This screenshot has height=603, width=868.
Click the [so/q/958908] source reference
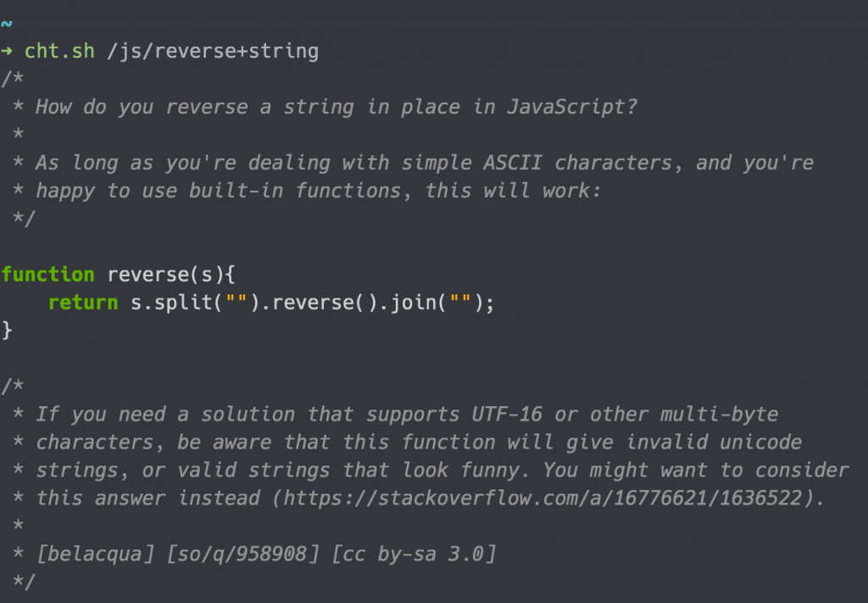242,553
